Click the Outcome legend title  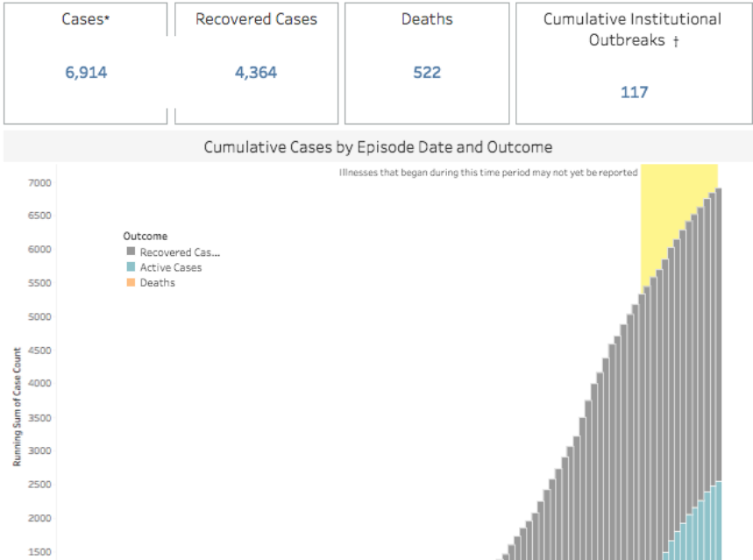coord(145,236)
